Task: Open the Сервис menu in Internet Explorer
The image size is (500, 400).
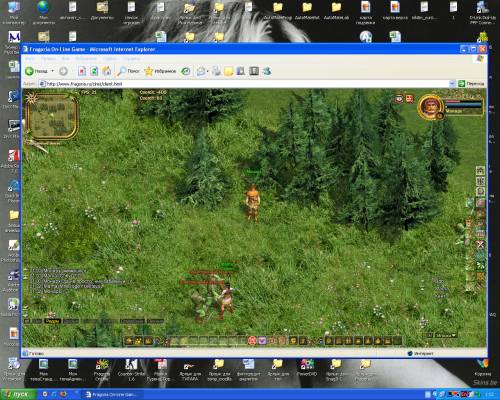Action: pos(109,59)
